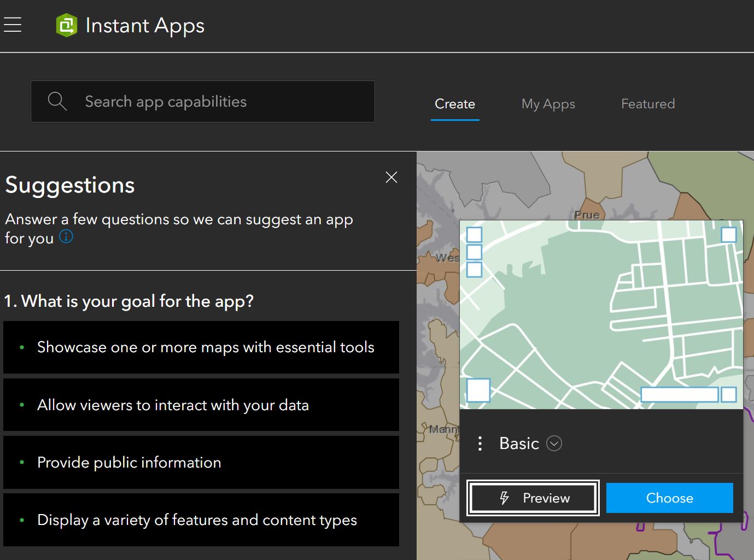Open the Basic card three-dot menu
Screen dimensions: 754x560
[x=480, y=444]
